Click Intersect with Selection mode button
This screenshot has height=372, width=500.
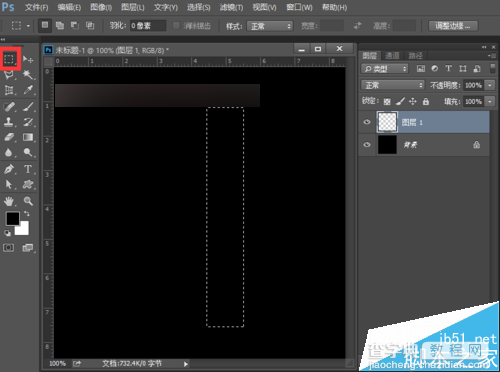(x=90, y=25)
